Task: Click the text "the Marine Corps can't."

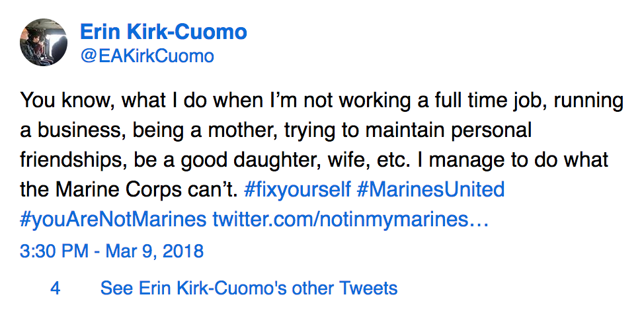Action: click(128, 191)
